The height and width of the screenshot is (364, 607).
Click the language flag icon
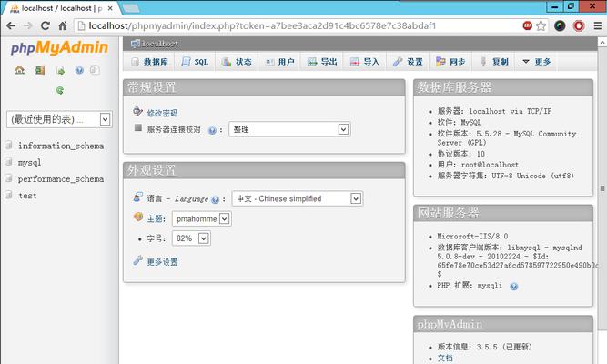pyautogui.click(x=137, y=197)
